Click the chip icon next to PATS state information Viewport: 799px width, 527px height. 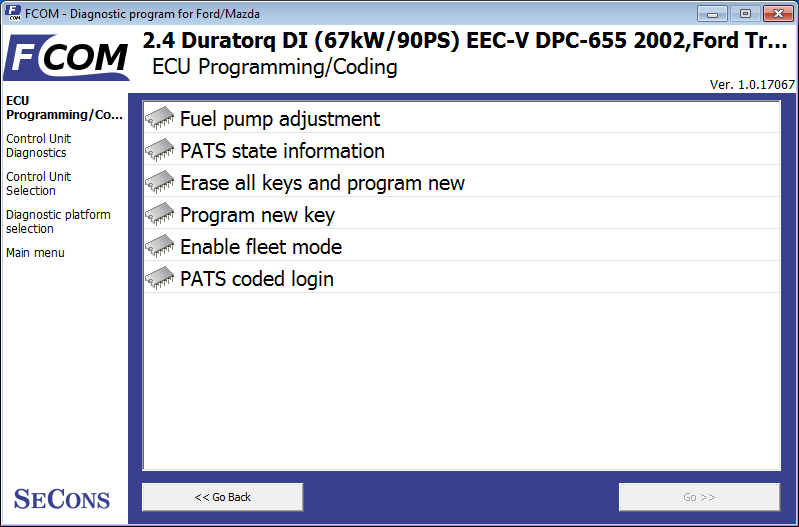point(160,151)
